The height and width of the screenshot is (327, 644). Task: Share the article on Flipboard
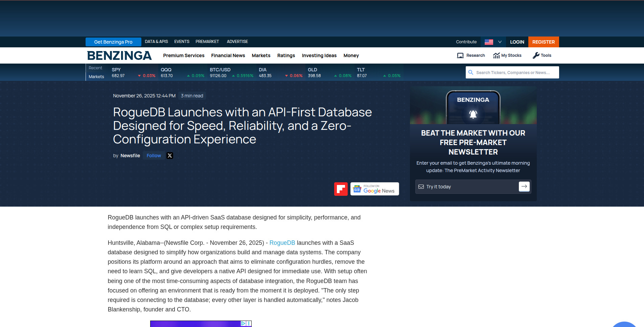point(341,189)
